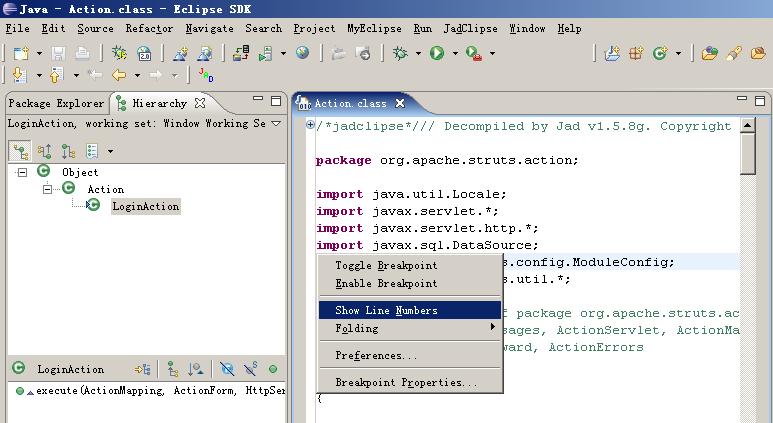
Task: Click the green Run button icon
Action: tap(437, 53)
